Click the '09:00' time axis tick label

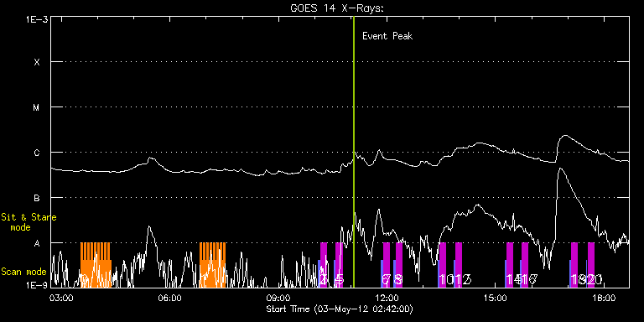coord(279,298)
